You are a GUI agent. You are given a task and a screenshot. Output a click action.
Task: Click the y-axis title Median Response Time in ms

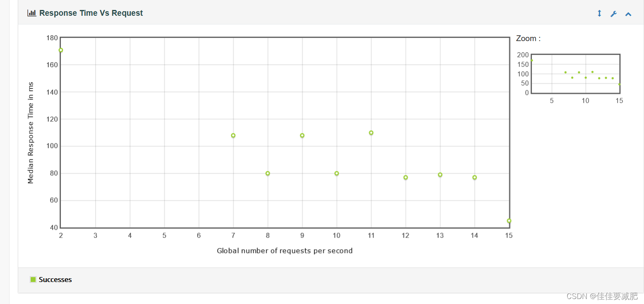(31, 133)
